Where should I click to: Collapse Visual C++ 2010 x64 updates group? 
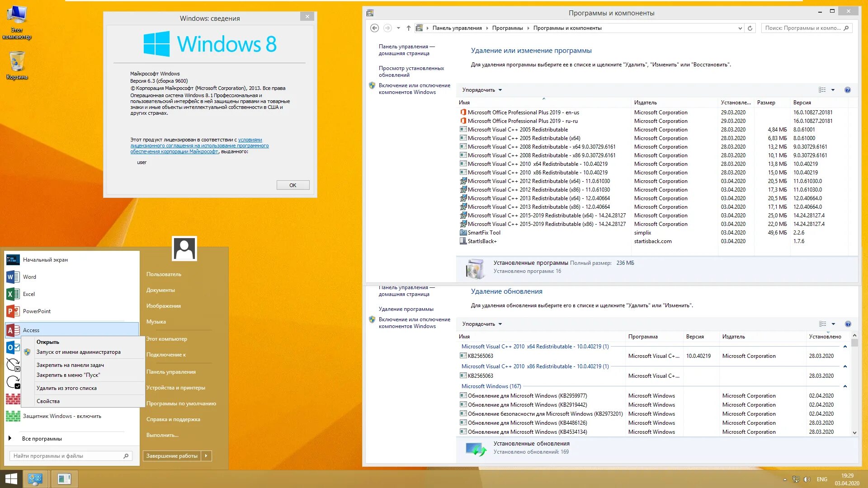point(845,347)
